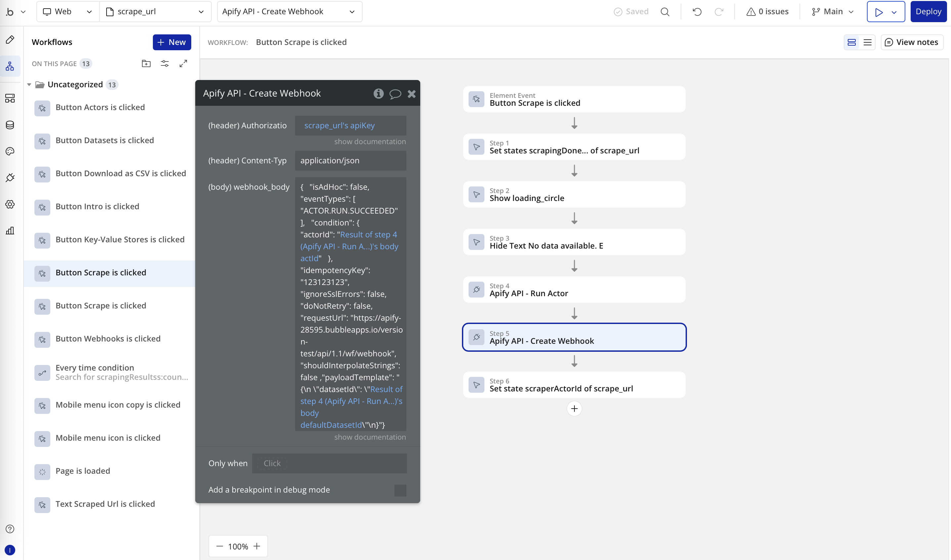Open the app Settings panel

point(10,204)
